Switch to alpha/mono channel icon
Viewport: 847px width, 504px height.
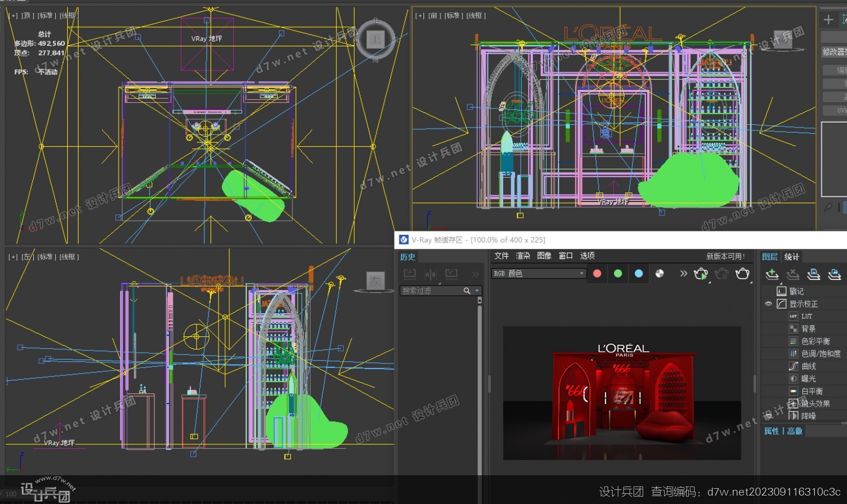pos(660,273)
